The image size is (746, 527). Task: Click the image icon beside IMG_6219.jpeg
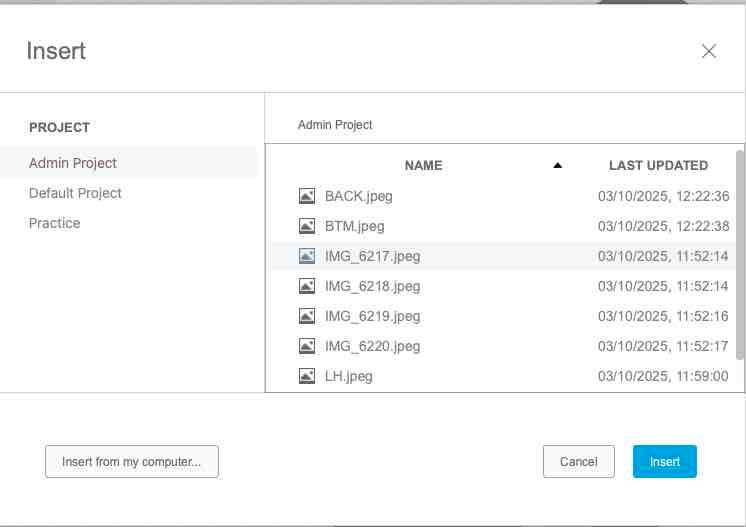tap(307, 316)
